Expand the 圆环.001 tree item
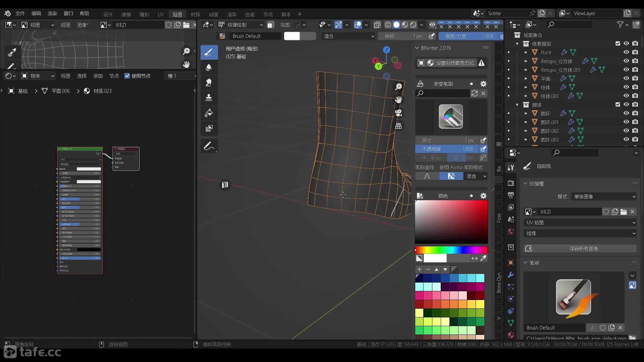The image size is (644, 362). coord(526,122)
